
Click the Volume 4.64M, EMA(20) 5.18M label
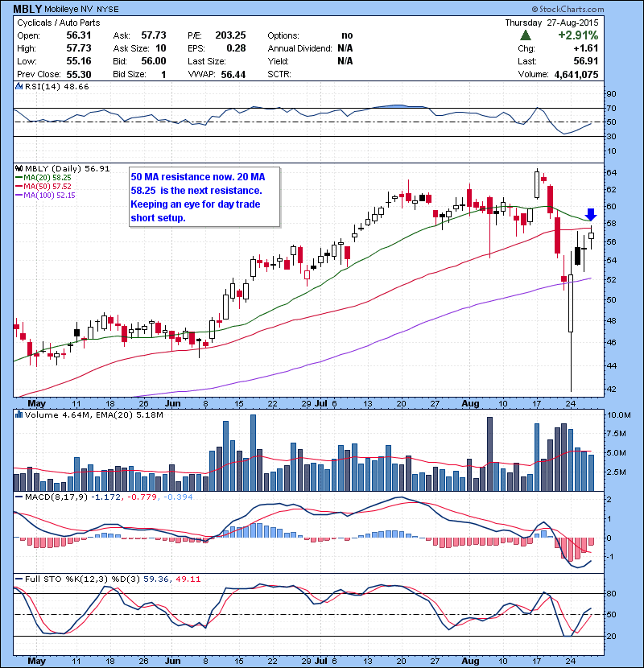[93, 415]
